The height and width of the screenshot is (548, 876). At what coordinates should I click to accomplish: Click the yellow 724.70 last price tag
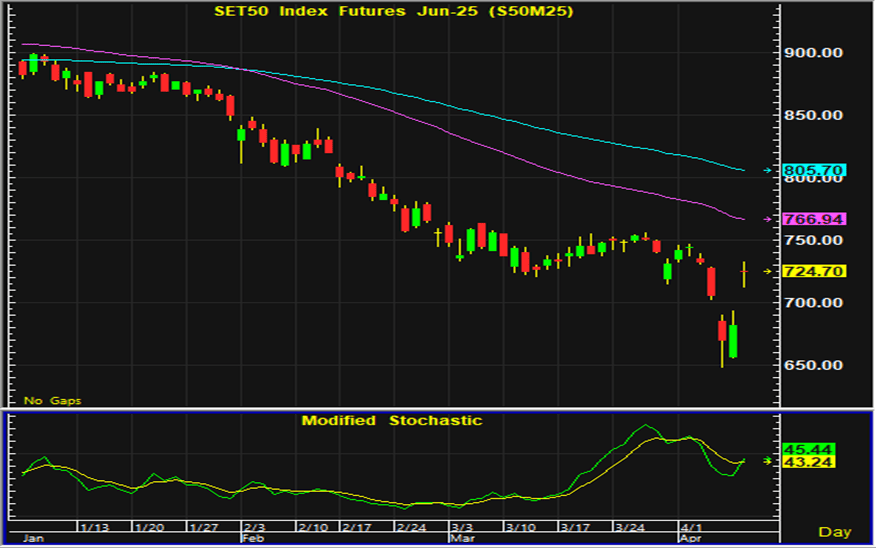coord(817,271)
